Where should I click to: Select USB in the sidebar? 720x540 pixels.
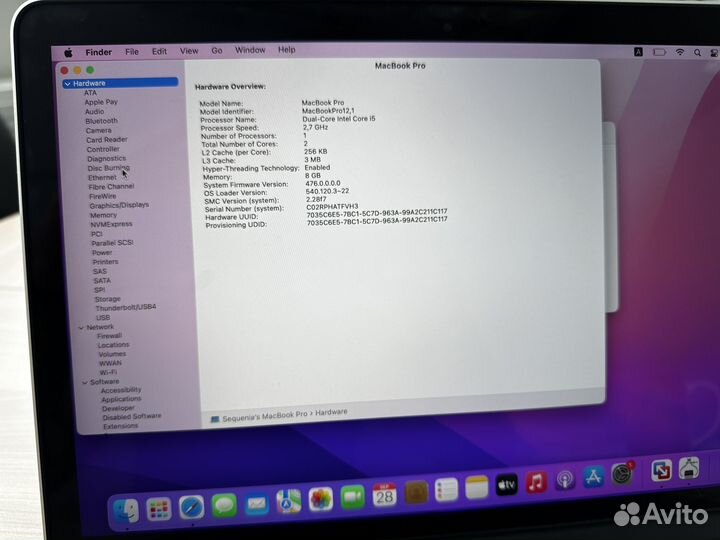click(103, 317)
